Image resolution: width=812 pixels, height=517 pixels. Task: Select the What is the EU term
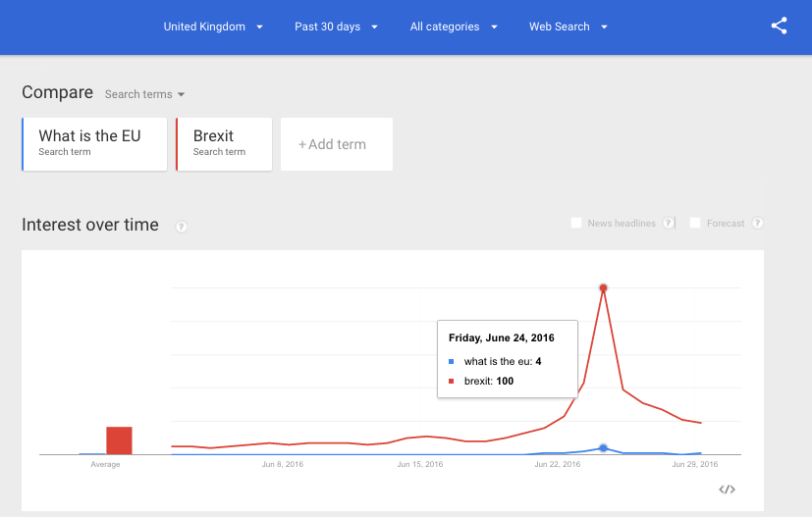(94, 144)
